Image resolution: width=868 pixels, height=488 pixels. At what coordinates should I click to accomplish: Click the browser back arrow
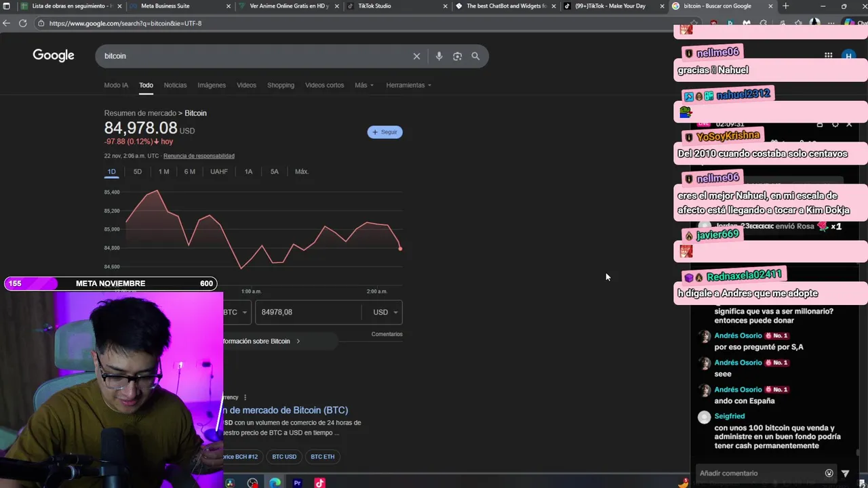click(6, 23)
